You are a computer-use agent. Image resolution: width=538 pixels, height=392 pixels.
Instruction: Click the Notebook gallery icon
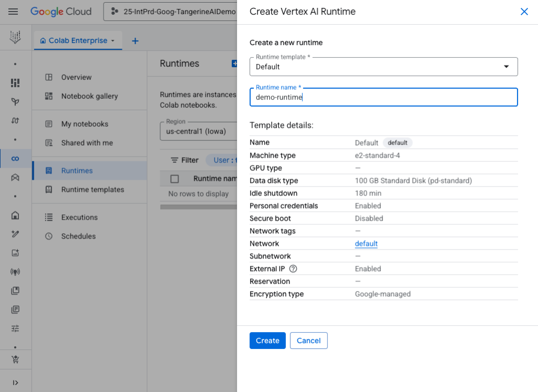[49, 96]
